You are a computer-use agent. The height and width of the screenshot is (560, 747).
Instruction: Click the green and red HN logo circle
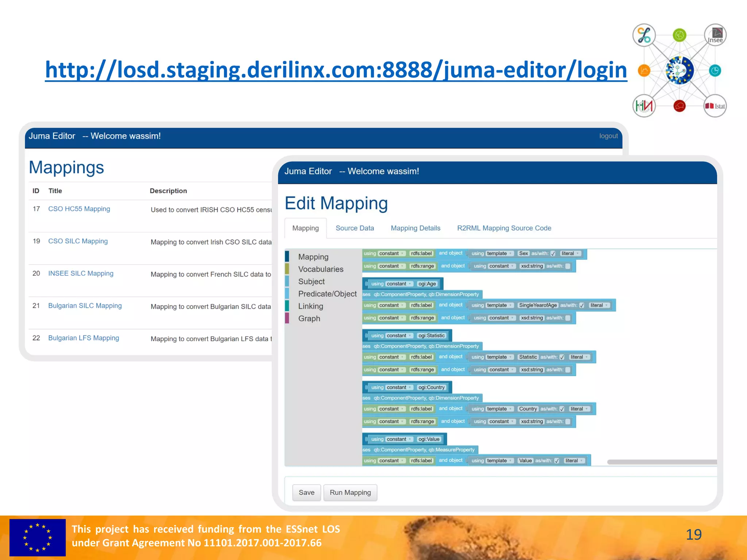pos(644,106)
